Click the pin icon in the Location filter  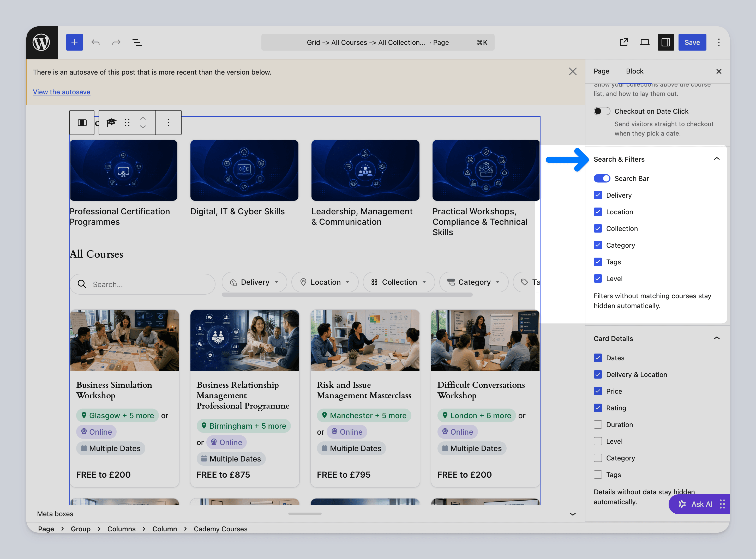(x=303, y=282)
